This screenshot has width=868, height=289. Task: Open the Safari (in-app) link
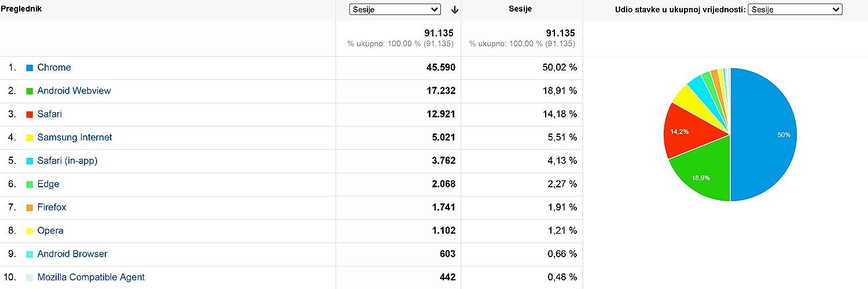tap(67, 161)
